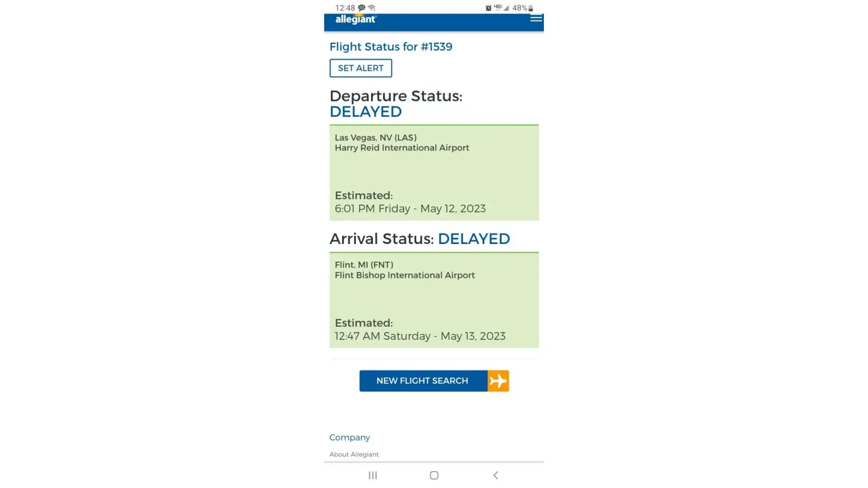Click the SET ALERT button
Image resolution: width=868 pixels, height=488 pixels.
(361, 68)
